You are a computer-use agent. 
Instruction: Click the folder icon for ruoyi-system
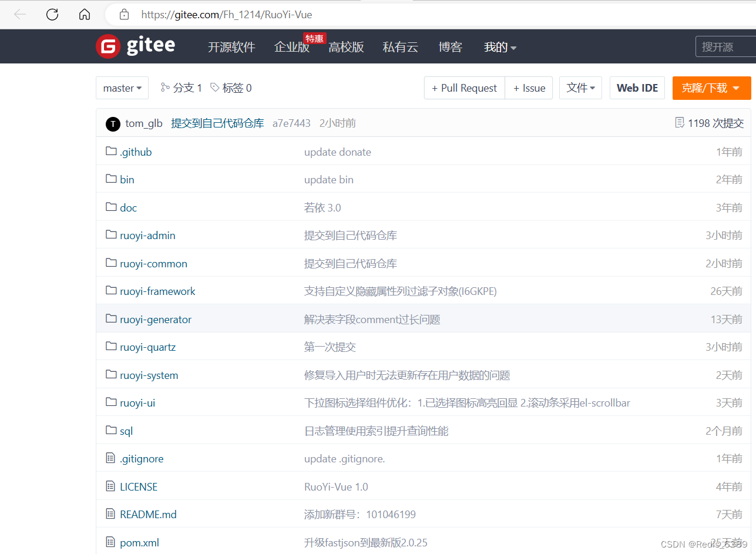pyautogui.click(x=111, y=374)
